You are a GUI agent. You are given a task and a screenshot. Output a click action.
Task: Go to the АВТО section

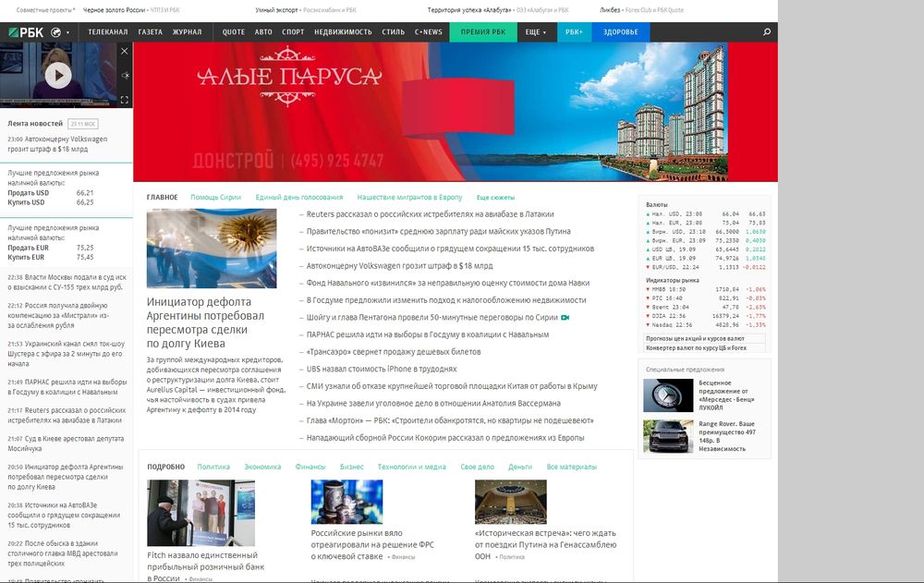pyautogui.click(x=263, y=32)
